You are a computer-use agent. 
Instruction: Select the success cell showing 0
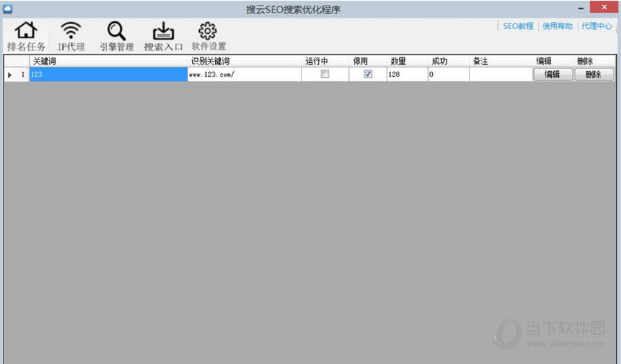point(449,75)
